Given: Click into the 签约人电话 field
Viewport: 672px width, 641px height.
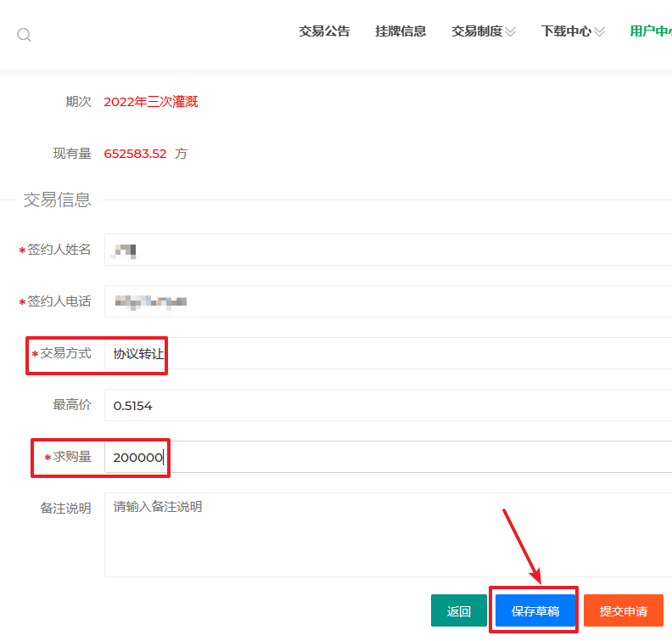Looking at the screenshot, I should [387, 301].
